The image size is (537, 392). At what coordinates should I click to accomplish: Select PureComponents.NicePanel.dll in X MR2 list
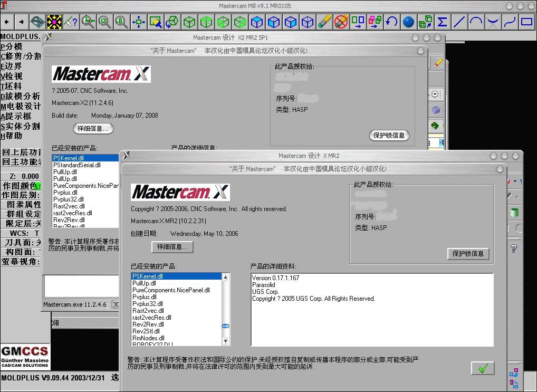(176, 290)
